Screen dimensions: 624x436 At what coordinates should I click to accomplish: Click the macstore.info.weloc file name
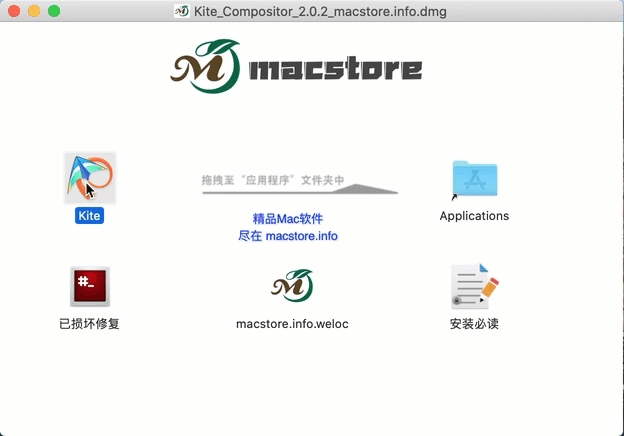[x=292, y=324]
